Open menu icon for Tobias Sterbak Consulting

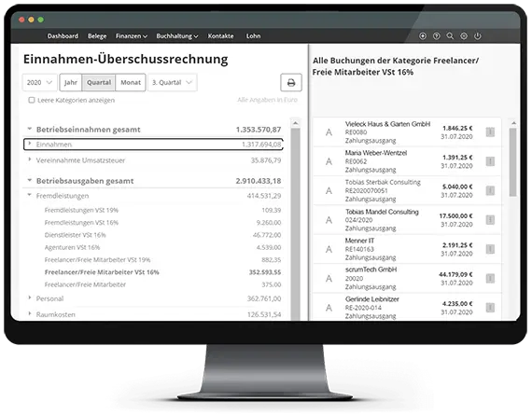[490, 190]
